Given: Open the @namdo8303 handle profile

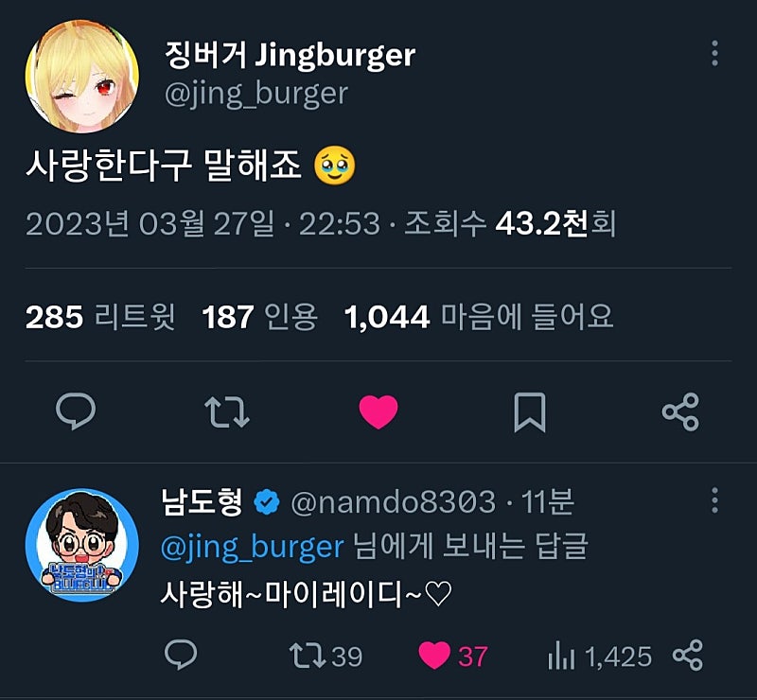Looking at the screenshot, I should pyautogui.click(x=393, y=502).
